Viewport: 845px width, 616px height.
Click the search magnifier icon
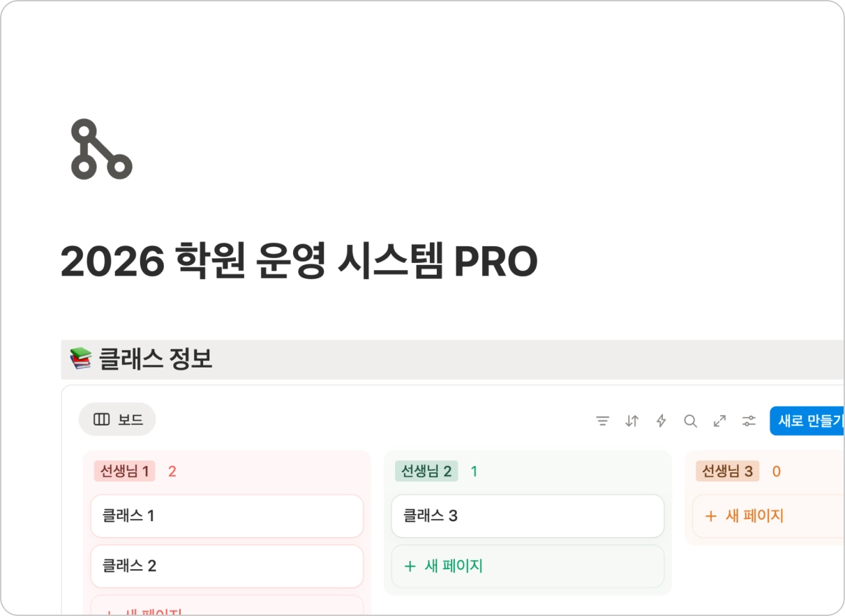pyautogui.click(x=690, y=421)
